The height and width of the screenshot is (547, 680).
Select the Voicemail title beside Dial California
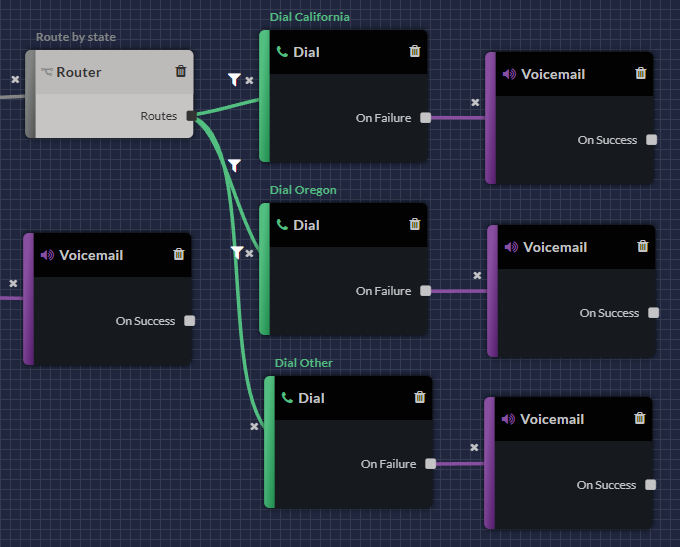(553, 74)
